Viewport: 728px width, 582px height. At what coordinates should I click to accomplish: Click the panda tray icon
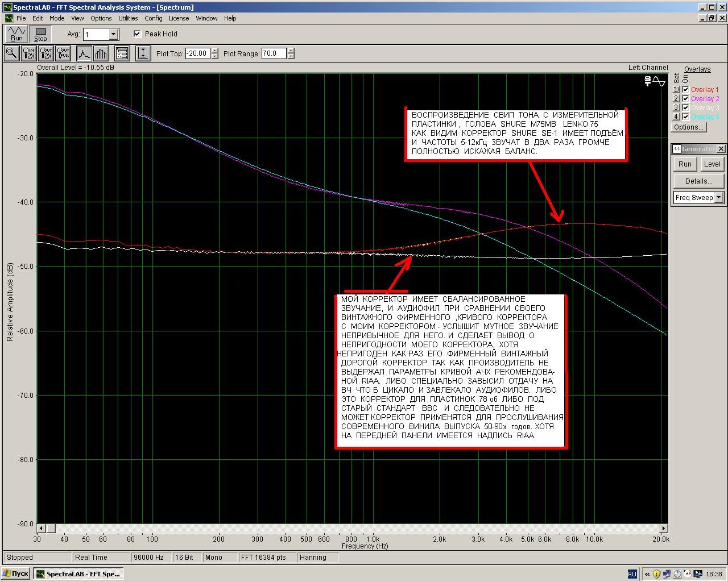tap(687, 574)
